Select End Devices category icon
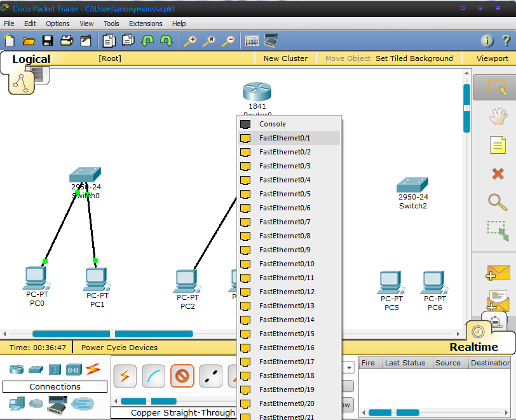Viewport: 516px width, 420px height. (x=17, y=403)
